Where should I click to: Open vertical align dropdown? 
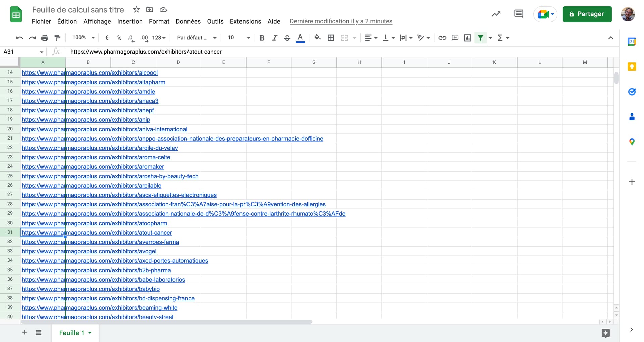pyautogui.click(x=389, y=38)
